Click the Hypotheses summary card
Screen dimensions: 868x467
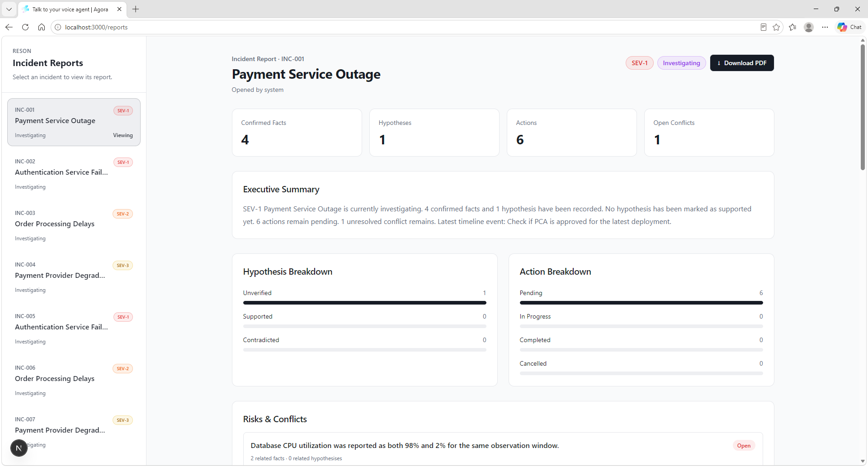point(434,133)
